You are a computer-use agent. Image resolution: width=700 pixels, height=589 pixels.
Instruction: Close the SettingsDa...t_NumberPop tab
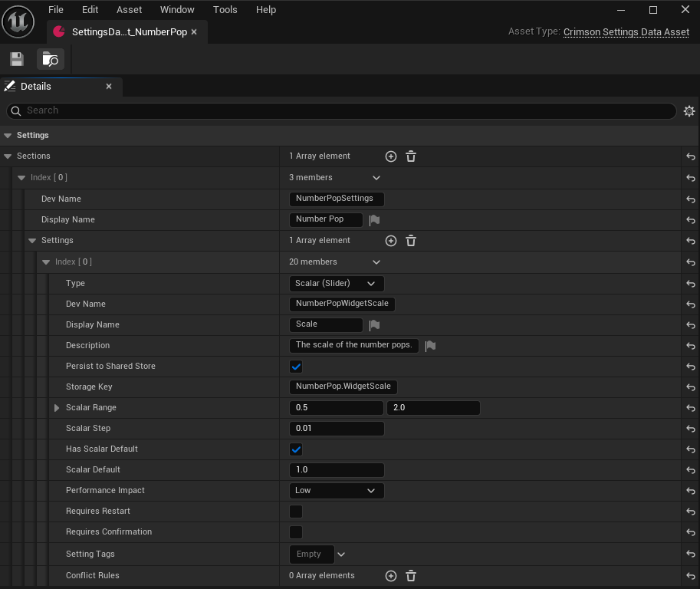pyautogui.click(x=194, y=31)
